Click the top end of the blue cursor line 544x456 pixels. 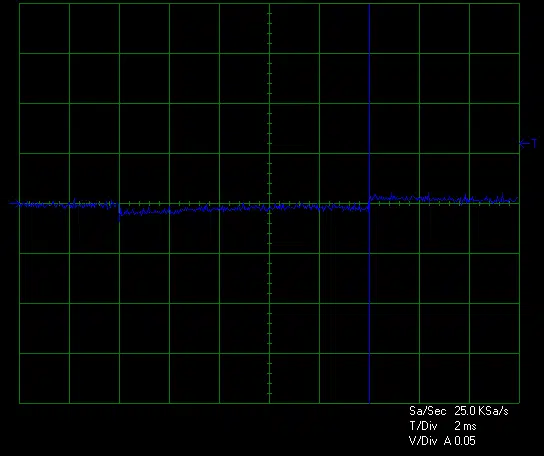(x=369, y=5)
